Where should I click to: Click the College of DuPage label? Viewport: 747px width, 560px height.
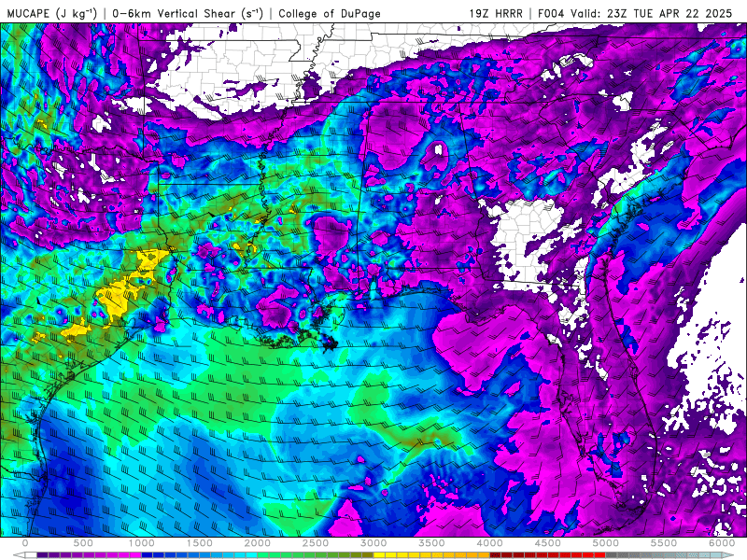330,13
